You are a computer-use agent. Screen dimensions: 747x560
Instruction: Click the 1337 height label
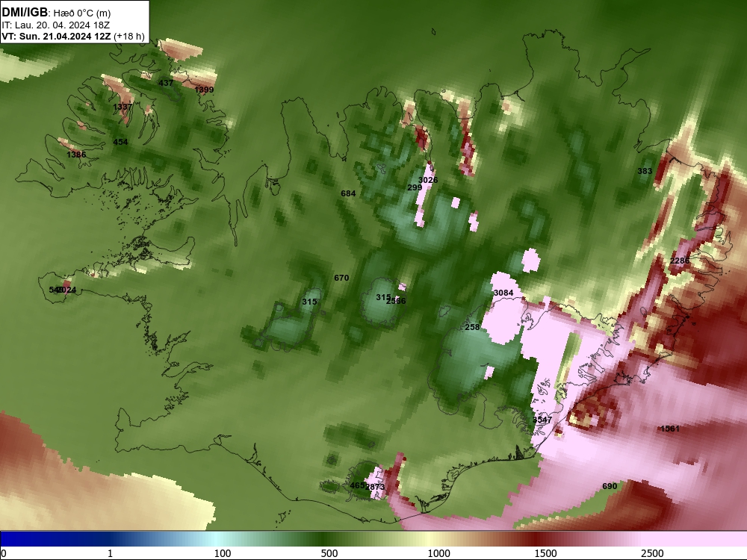point(123,107)
